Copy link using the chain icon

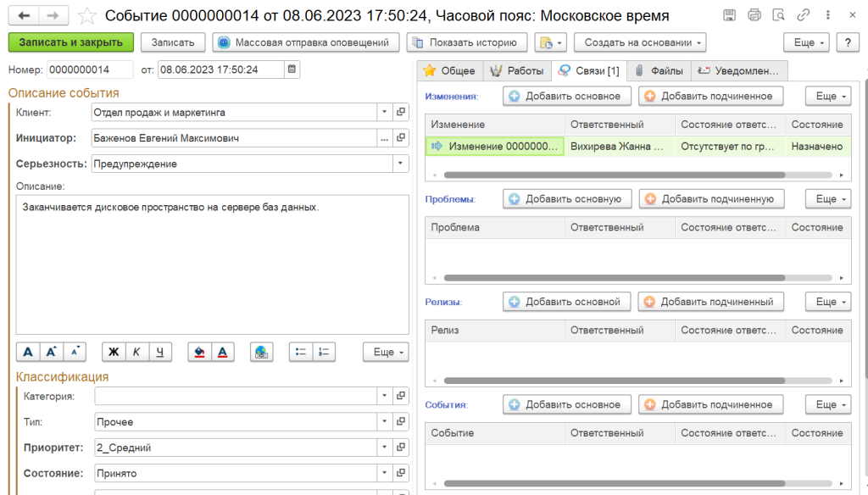point(804,15)
